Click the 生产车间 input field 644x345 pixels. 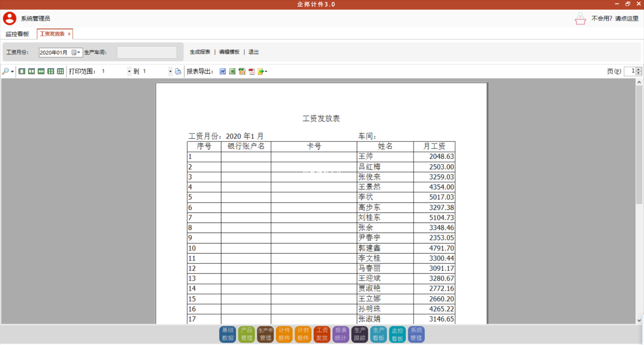pos(147,52)
